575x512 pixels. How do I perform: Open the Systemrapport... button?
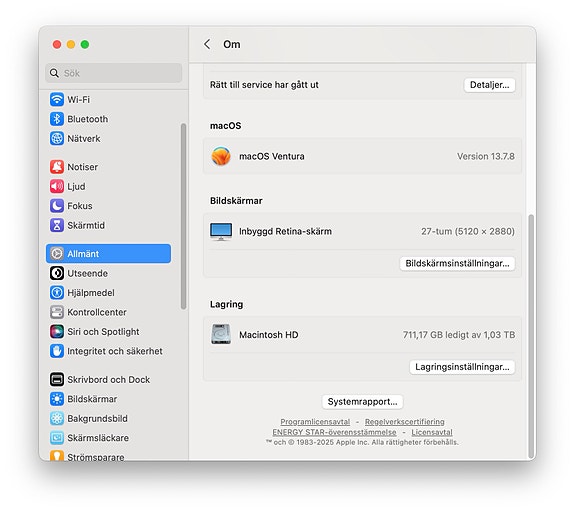coord(362,402)
